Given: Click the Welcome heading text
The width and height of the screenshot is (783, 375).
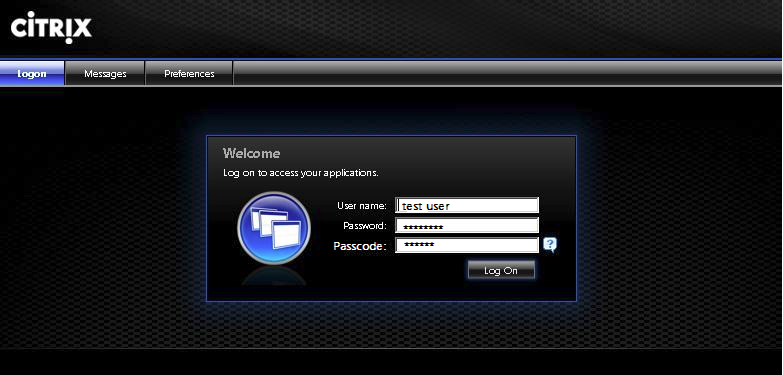Looking at the screenshot, I should 251,153.
